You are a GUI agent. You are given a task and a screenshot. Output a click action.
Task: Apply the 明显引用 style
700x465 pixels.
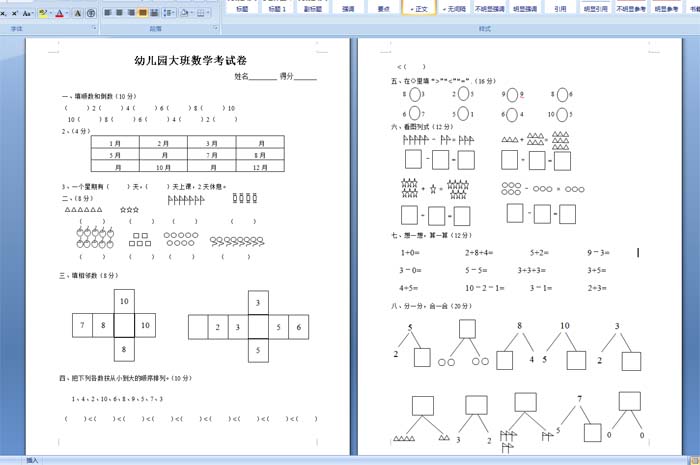(x=596, y=8)
